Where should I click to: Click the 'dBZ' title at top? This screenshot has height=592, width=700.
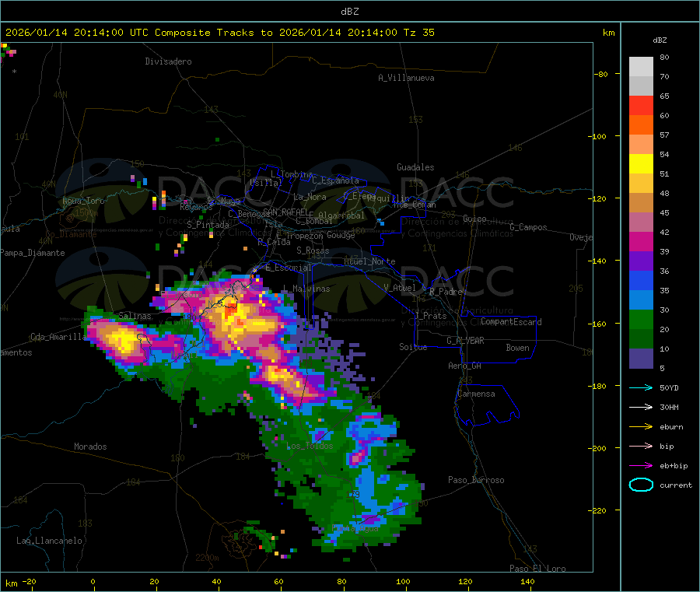click(349, 12)
